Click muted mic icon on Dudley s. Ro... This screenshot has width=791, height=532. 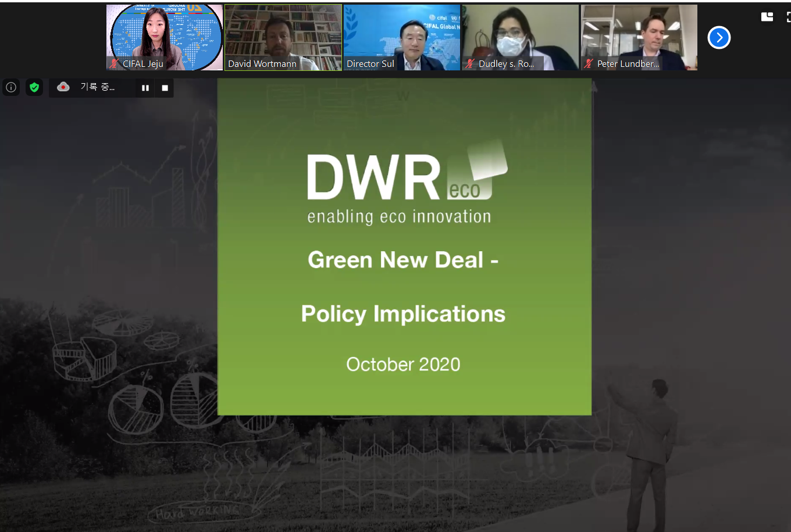[x=471, y=64]
